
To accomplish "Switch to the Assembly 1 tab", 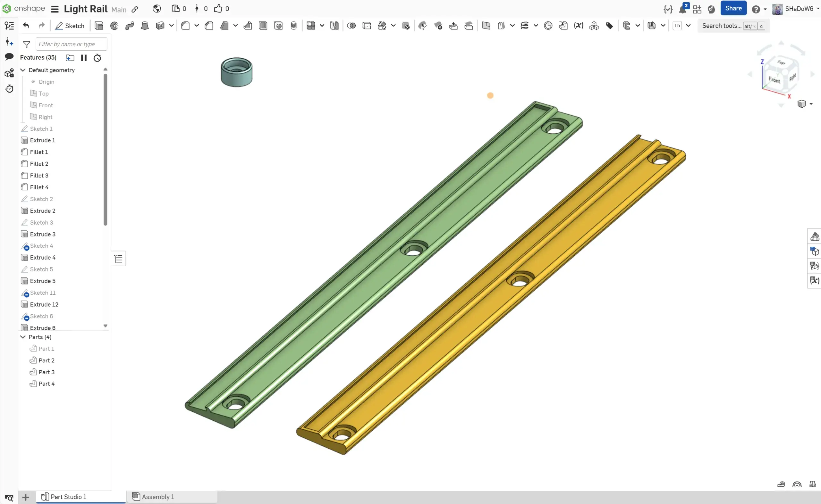I will [x=158, y=496].
